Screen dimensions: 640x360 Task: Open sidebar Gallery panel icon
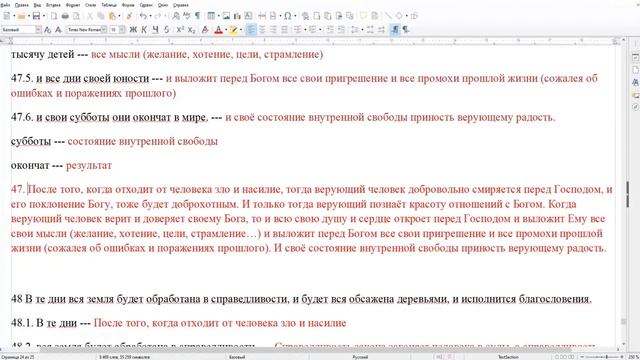[635, 95]
